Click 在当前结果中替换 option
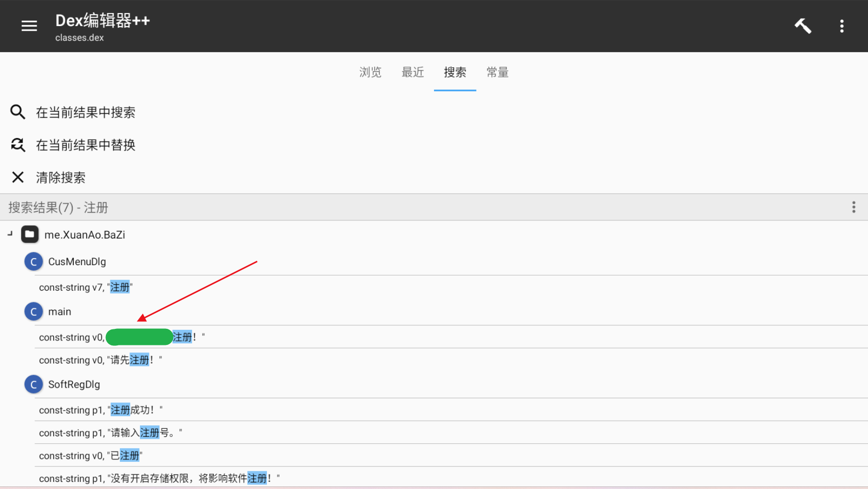Screen dimensions: 868x489 pyautogui.click(x=85, y=145)
